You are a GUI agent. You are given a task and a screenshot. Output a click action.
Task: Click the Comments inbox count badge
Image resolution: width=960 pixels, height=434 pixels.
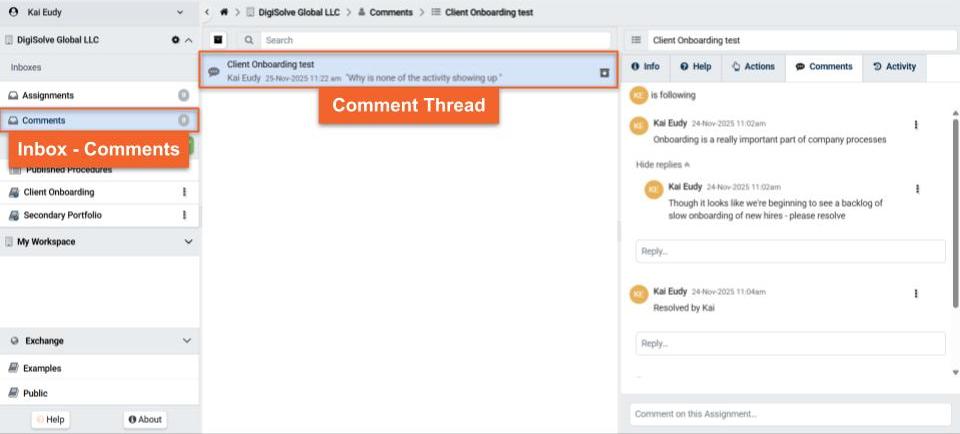point(183,121)
